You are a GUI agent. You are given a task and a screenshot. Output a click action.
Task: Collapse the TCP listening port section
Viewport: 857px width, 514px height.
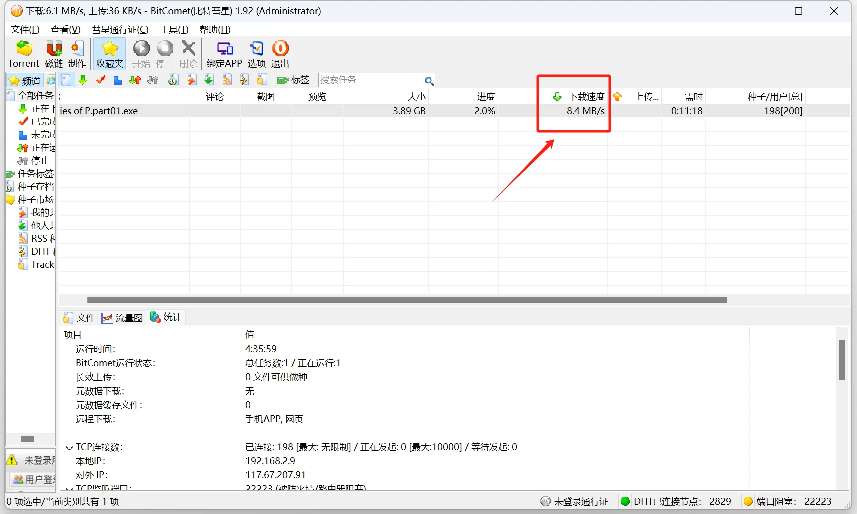[x=68, y=487]
